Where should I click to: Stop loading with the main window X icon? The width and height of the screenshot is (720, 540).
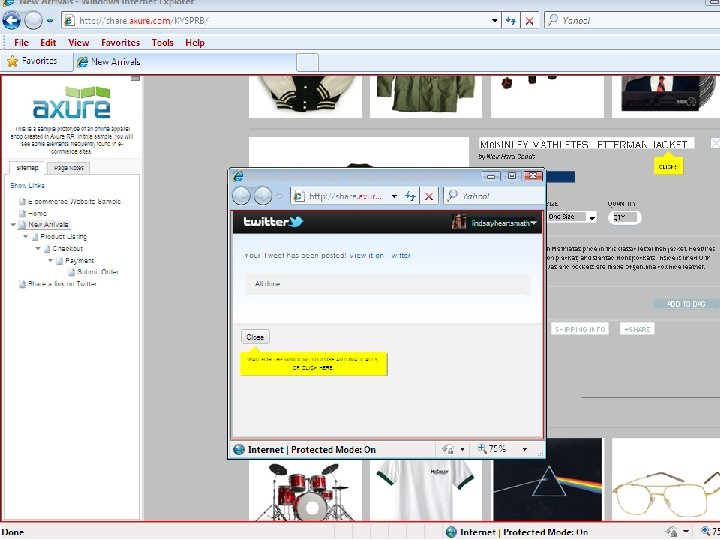point(529,21)
